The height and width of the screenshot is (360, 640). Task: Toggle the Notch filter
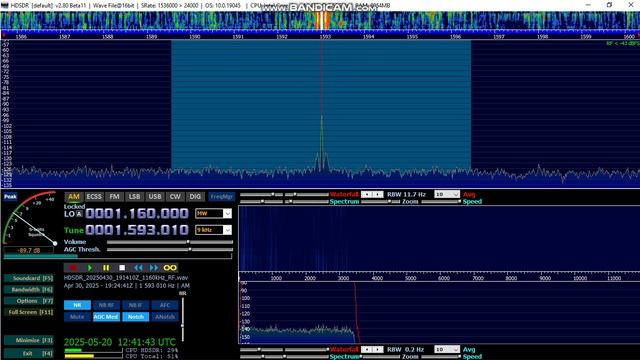pyautogui.click(x=136, y=317)
